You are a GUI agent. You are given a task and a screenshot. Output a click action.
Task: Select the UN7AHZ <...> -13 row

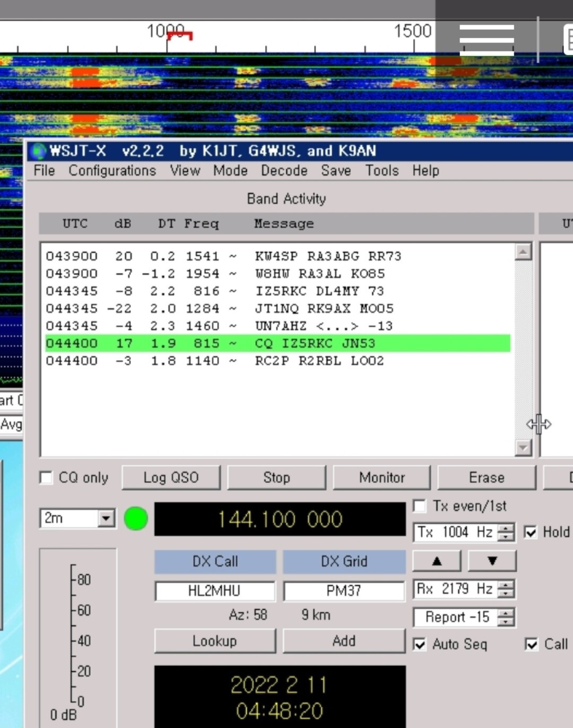click(x=277, y=326)
